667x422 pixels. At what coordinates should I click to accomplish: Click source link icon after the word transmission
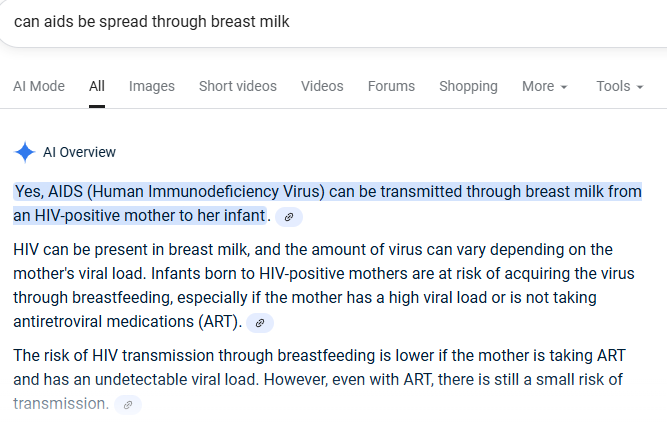point(128,404)
